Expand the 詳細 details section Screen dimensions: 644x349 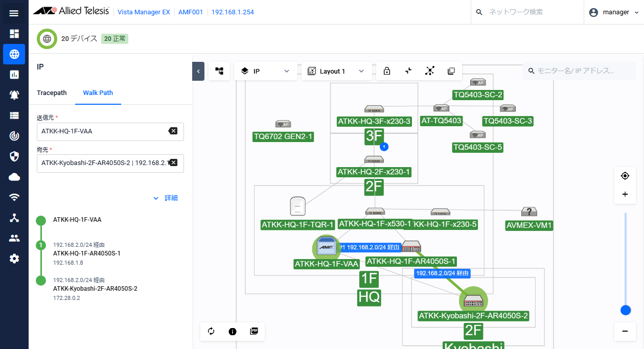[x=166, y=198]
